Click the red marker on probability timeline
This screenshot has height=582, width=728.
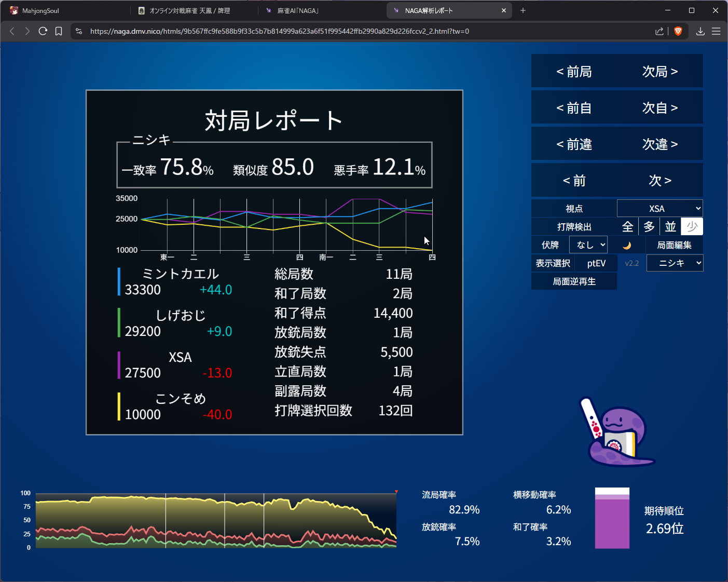pos(396,492)
